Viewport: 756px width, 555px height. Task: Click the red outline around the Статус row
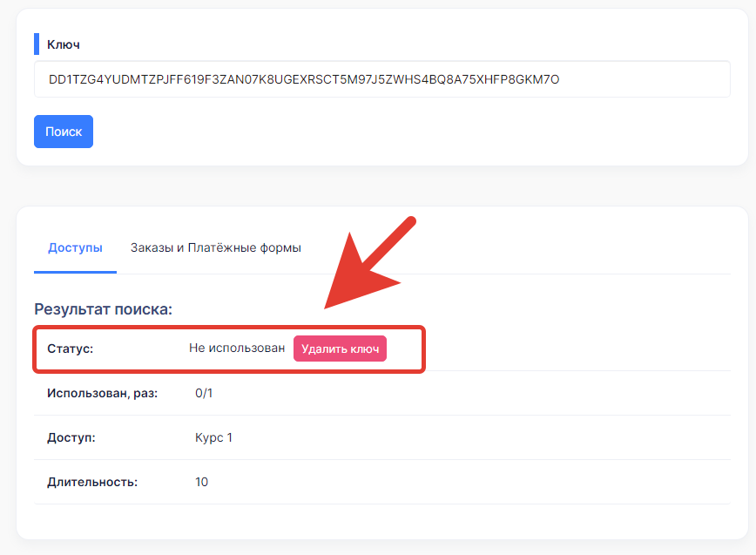tap(229, 328)
